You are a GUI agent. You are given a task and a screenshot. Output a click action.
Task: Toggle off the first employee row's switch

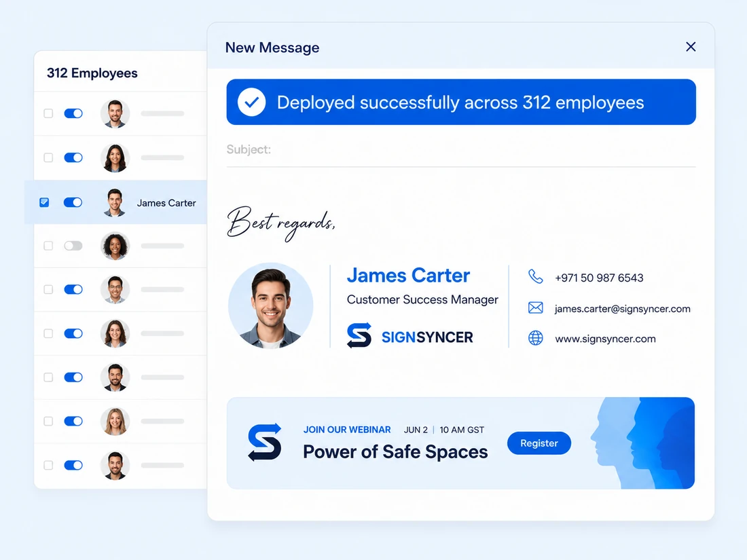click(73, 113)
